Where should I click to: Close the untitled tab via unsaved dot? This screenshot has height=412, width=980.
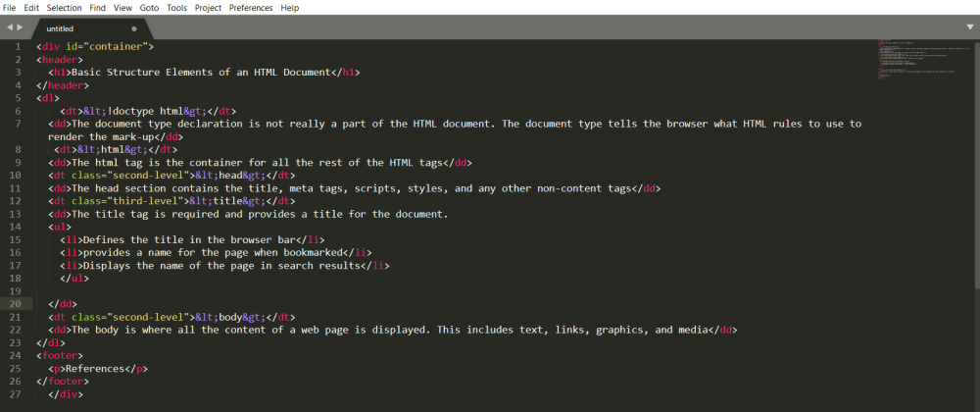click(x=133, y=28)
